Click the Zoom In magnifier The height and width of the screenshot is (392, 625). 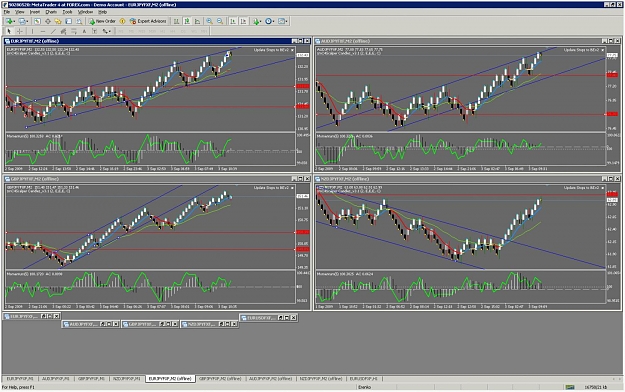[x=209, y=21]
